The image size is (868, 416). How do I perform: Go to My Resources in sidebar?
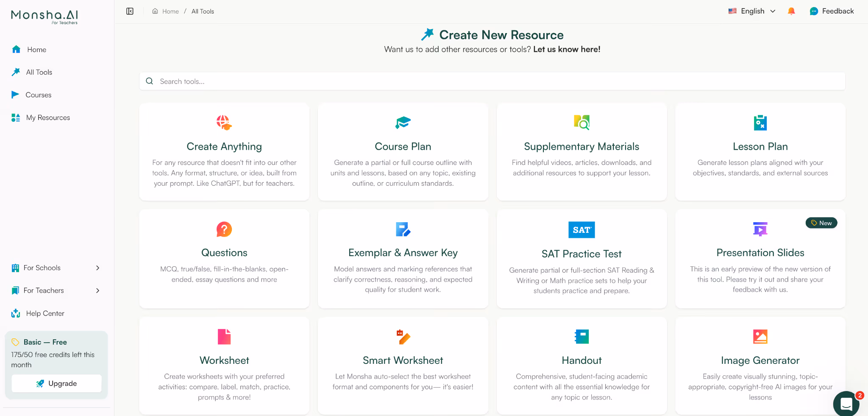[48, 117]
